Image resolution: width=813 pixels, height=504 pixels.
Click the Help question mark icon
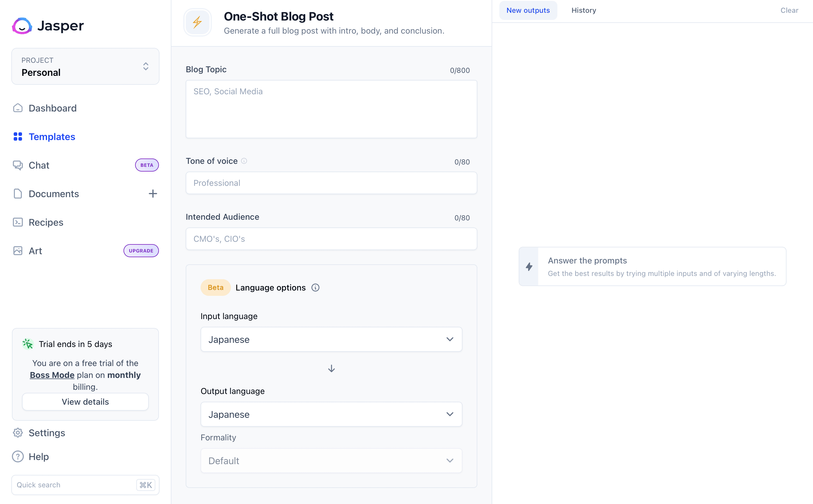[x=18, y=456]
